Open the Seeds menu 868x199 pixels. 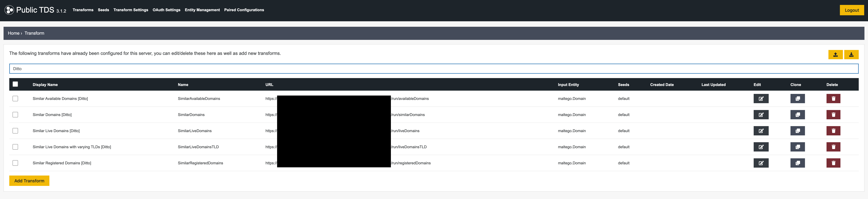click(x=103, y=10)
